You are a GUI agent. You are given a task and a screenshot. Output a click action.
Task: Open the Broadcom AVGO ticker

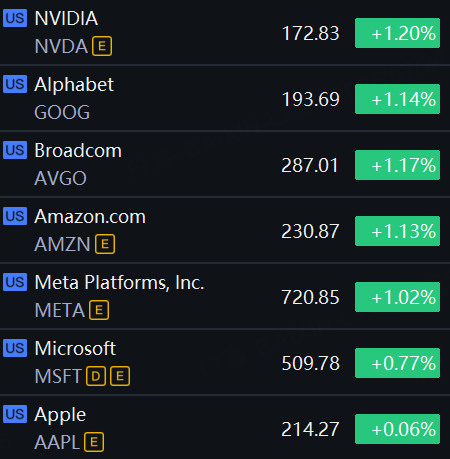(60, 178)
